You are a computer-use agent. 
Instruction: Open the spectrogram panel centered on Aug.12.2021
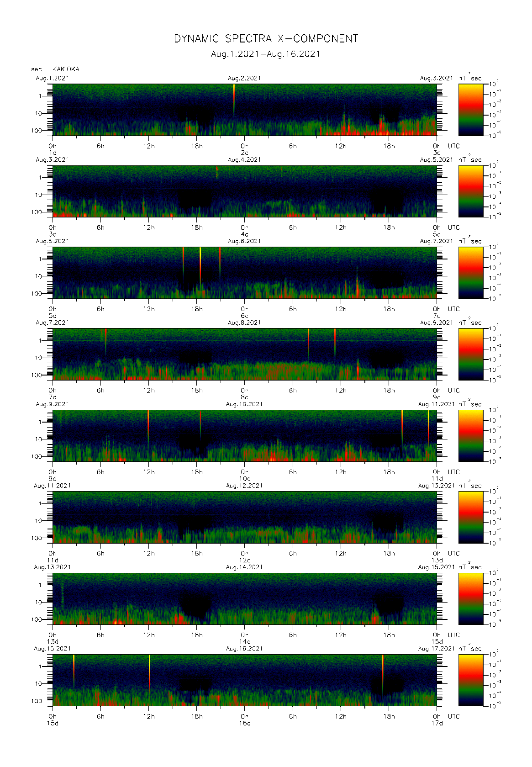245,517
